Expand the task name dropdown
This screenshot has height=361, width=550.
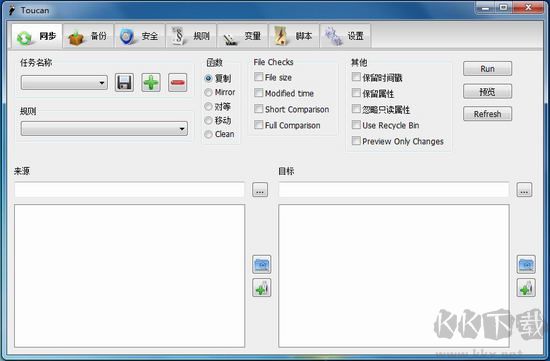(64, 83)
